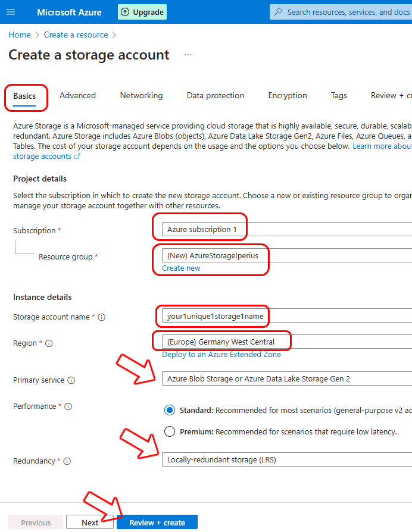Viewport: 412px width, 532px height.
Task: Select Premium performance radio button
Action: (170, 431)
